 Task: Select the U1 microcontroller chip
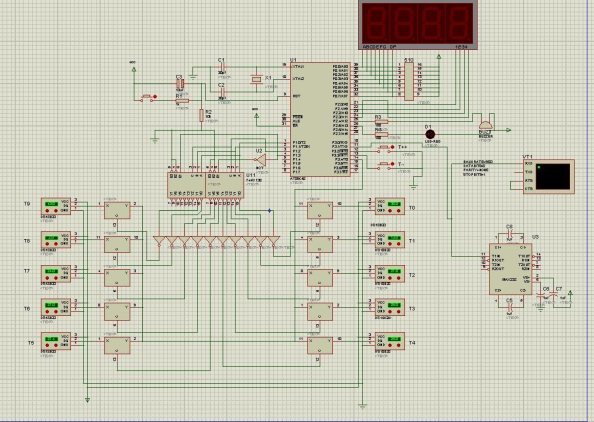(320, 119)
